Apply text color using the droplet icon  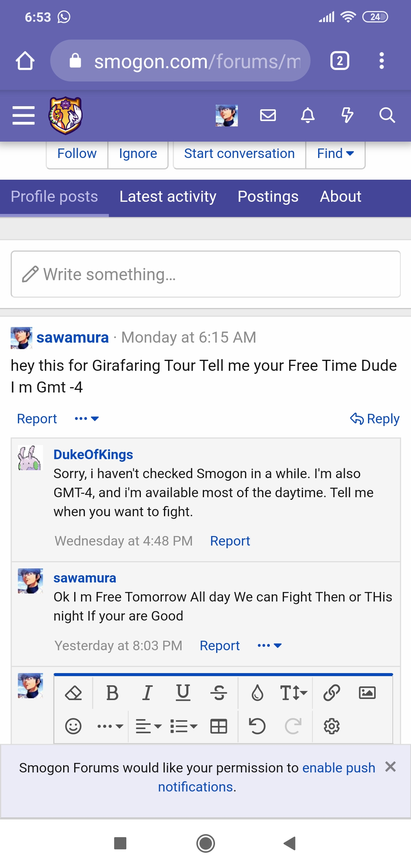pyautogui.click(x=258, y=692)
